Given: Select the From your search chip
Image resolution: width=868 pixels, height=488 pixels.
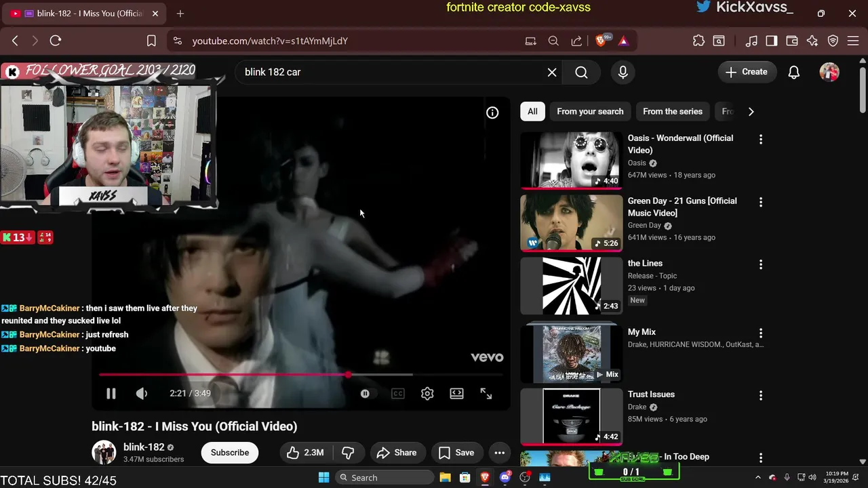Looking at the screenshot, I should [590, 111].
